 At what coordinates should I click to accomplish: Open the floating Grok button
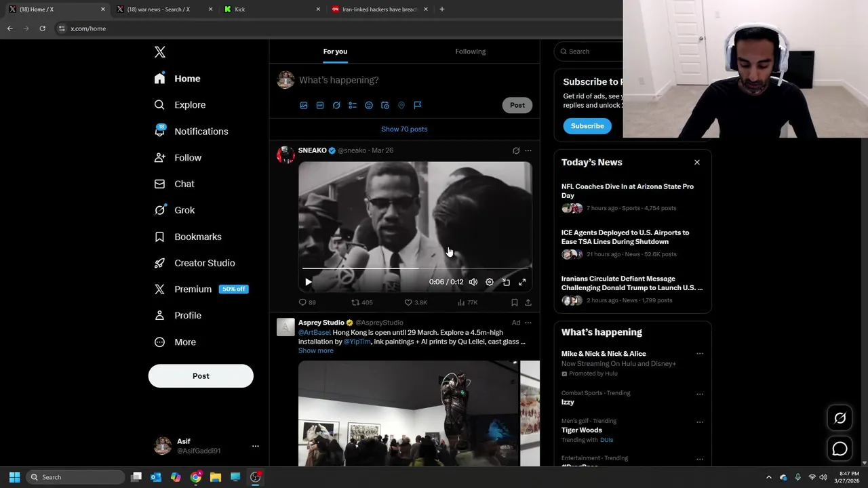coord(840,418)
